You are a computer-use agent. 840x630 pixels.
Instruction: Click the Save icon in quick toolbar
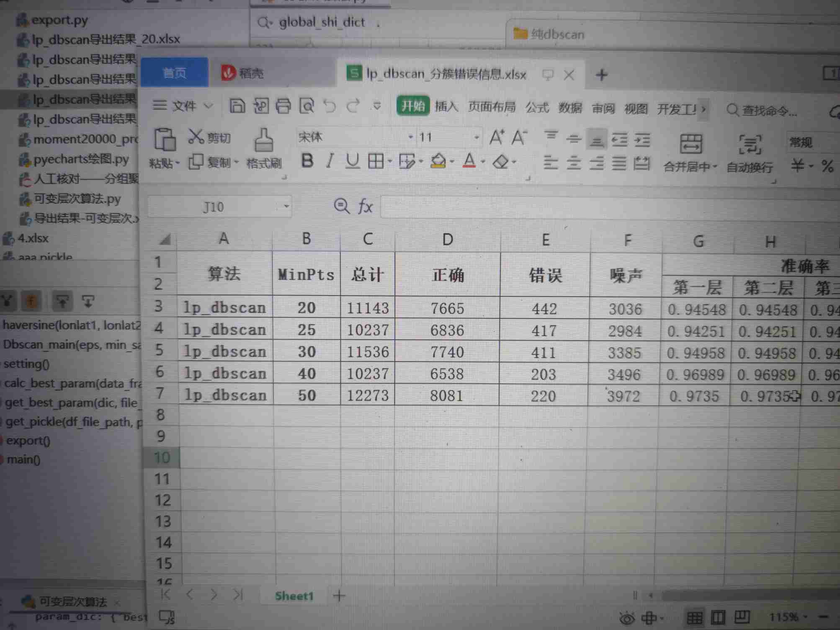point(237,106)
